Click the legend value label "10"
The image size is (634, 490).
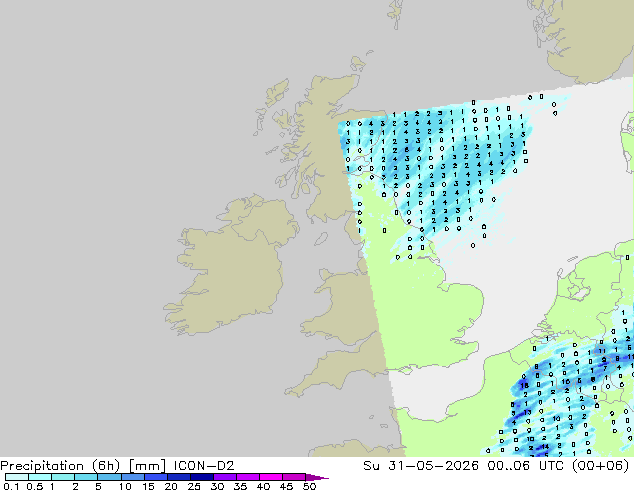(x=125, y=486)
